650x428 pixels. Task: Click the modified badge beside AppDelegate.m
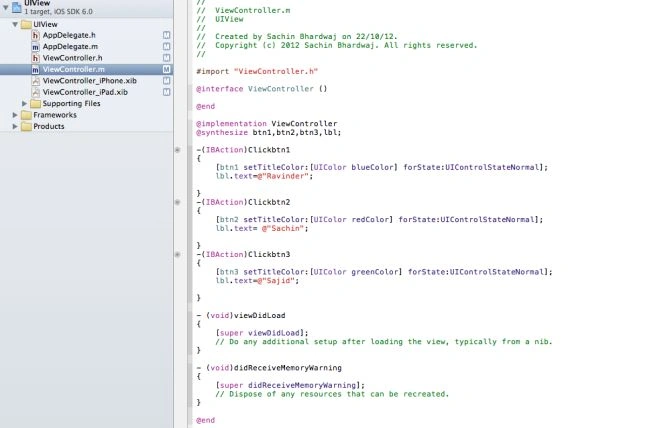tap(166, 46)
